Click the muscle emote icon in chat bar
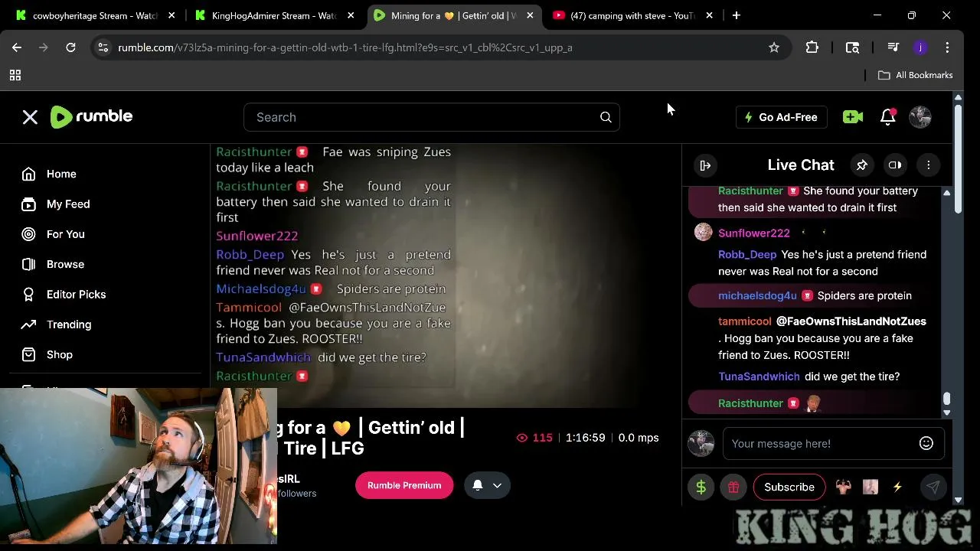980x551 pixels. pyautogui.click(x=843, y=487)
